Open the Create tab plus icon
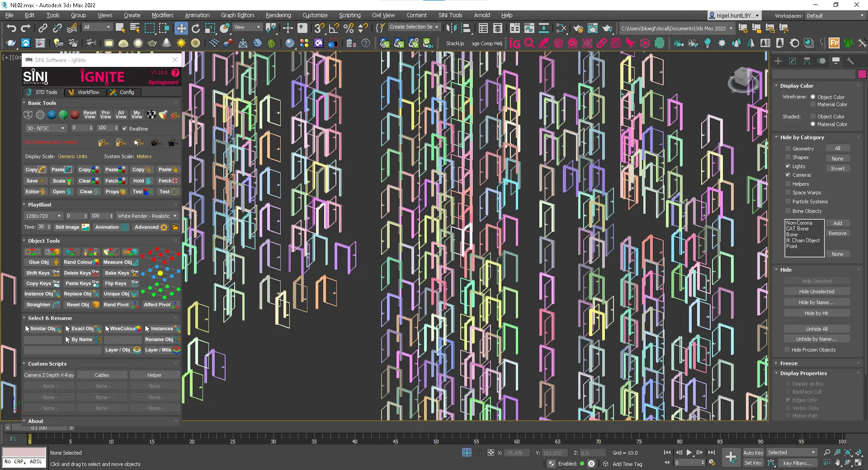868x470 pixels. click(x=778, y=61)
